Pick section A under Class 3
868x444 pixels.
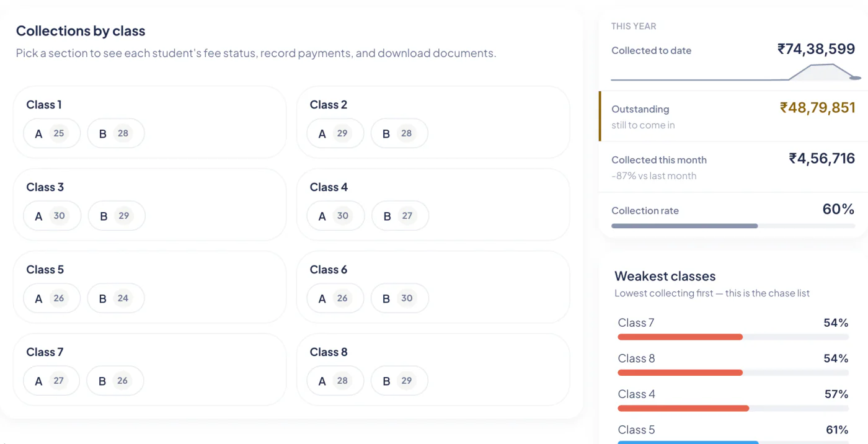point(52,216)
